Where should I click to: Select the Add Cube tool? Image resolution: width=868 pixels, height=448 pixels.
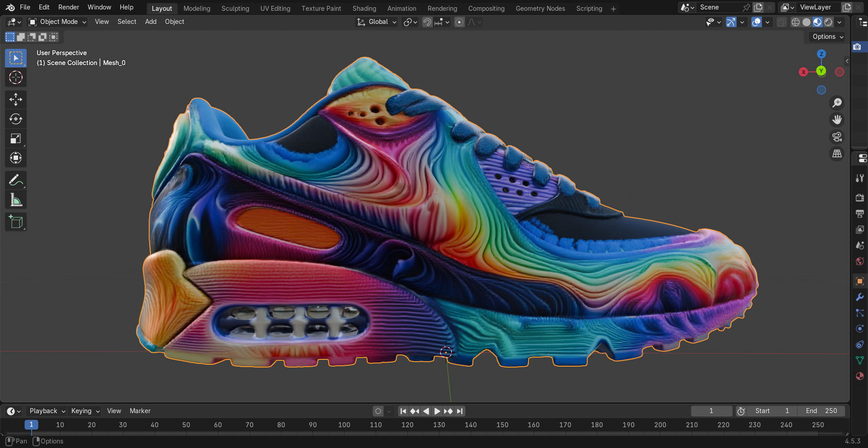[x=16, y=222]
